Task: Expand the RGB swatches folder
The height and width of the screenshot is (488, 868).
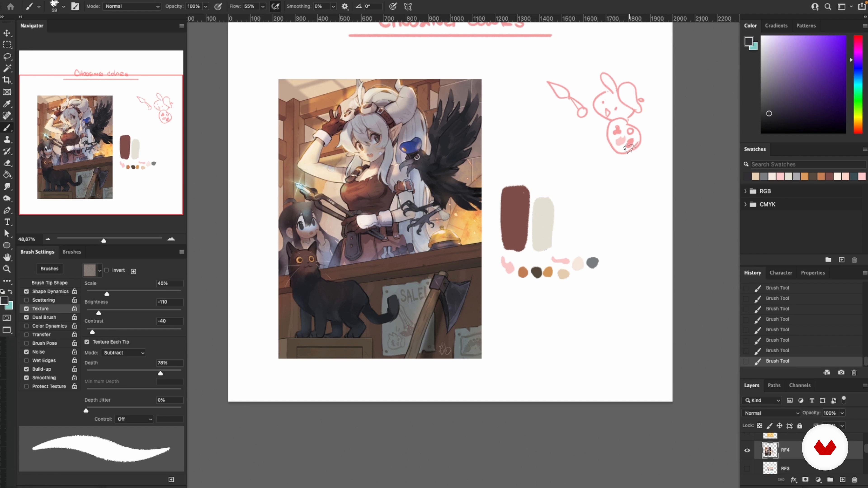Action: [745, 191]
